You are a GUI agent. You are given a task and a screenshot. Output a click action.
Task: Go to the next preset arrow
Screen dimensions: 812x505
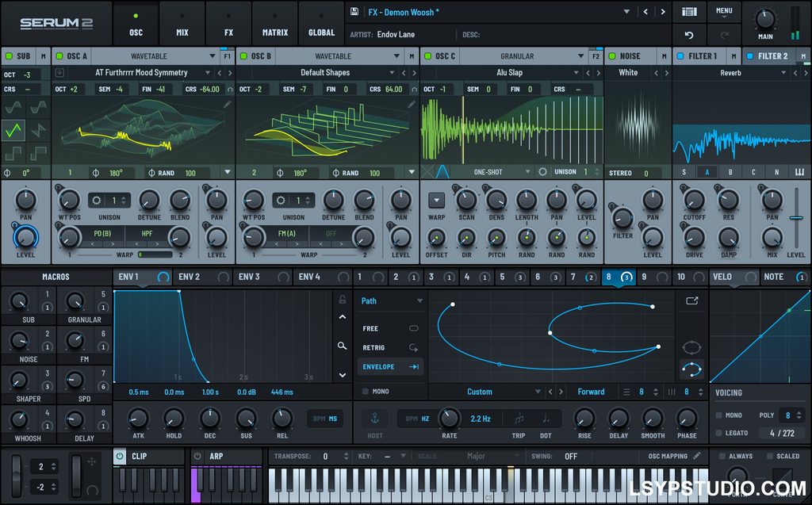[662, 11]
